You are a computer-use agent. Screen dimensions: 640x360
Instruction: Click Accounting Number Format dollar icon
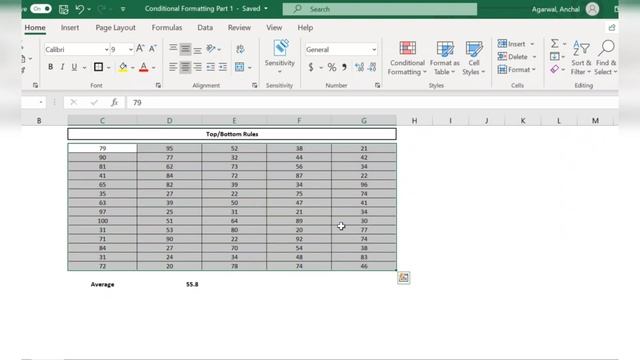point(311,67)
